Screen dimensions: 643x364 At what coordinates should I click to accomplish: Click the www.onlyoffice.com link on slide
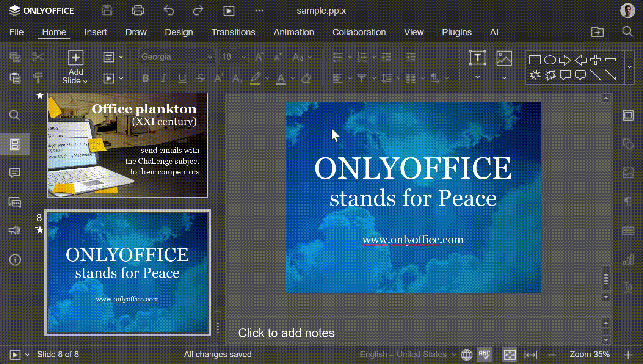pos(413,240)
